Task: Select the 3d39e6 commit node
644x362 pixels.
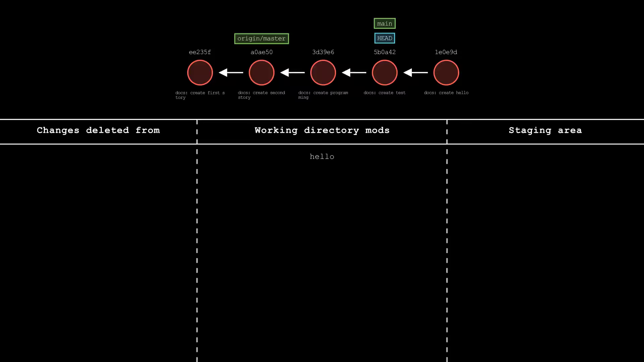Action: click(323, 72)
